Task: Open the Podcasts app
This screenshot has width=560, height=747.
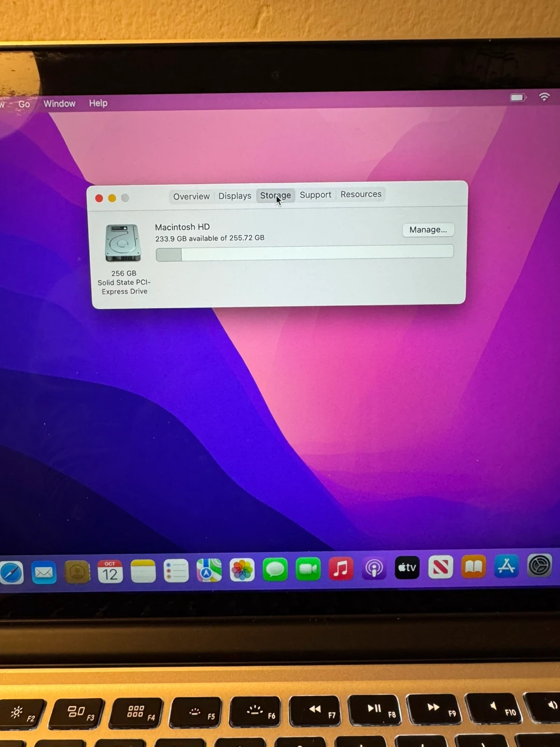Action: (x=374, y=569)
